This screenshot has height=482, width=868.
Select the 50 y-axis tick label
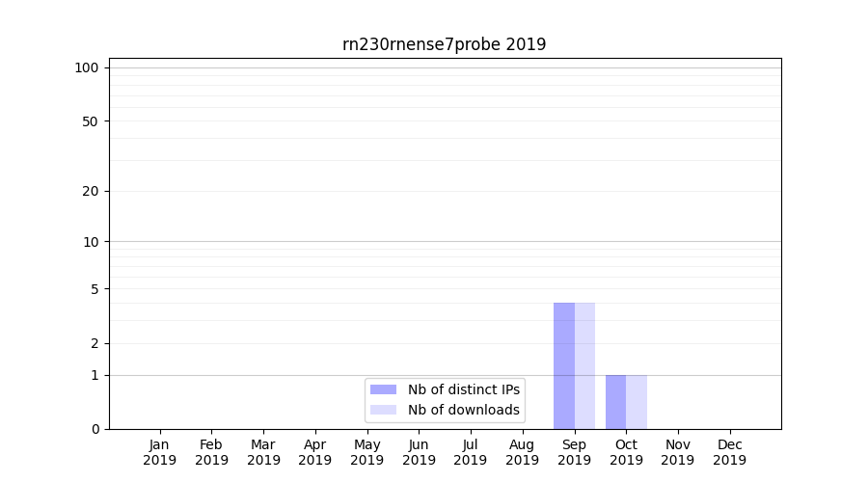pyautogui.click(x=91, y=121)
